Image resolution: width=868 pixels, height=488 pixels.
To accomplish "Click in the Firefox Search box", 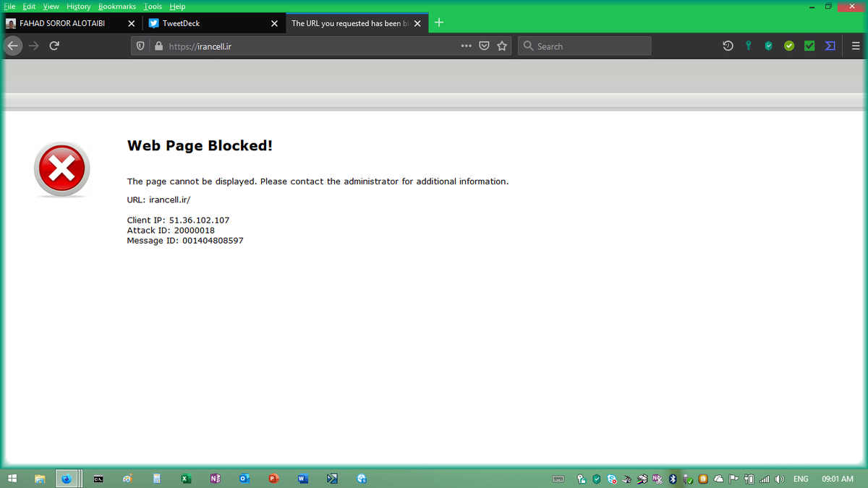I will tap(584, 46).
